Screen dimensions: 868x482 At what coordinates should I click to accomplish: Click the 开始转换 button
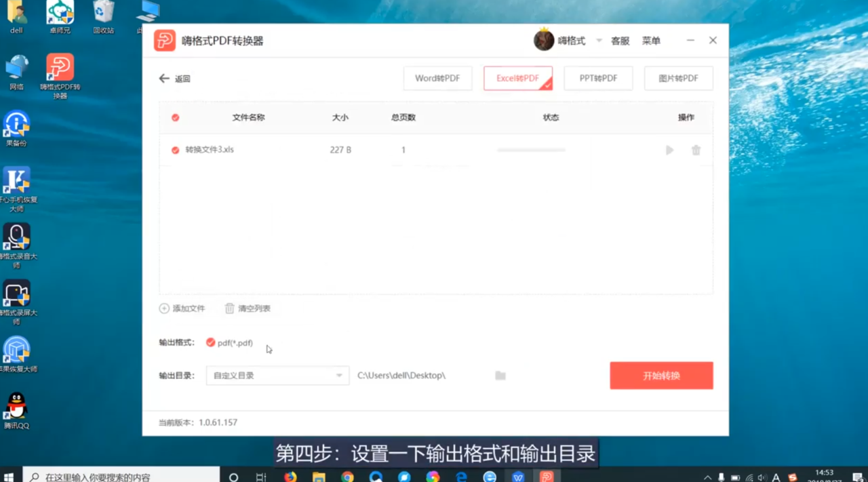[x=661, y=375]
